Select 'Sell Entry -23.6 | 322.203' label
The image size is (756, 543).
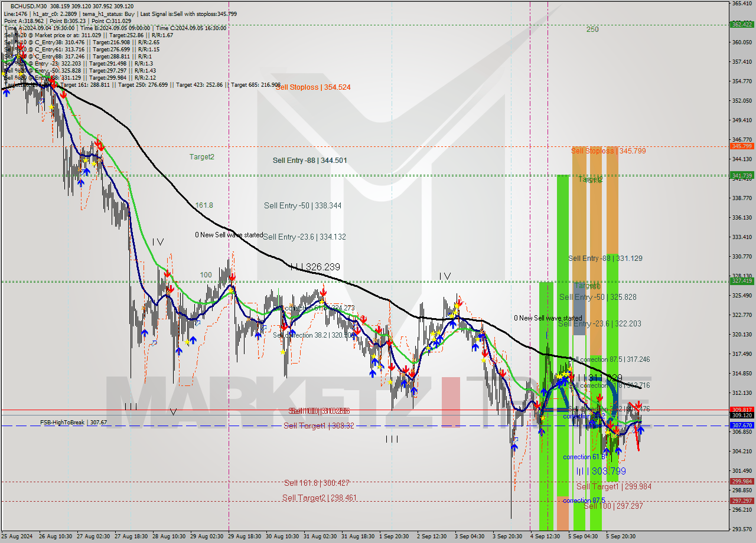coord(599,324)
